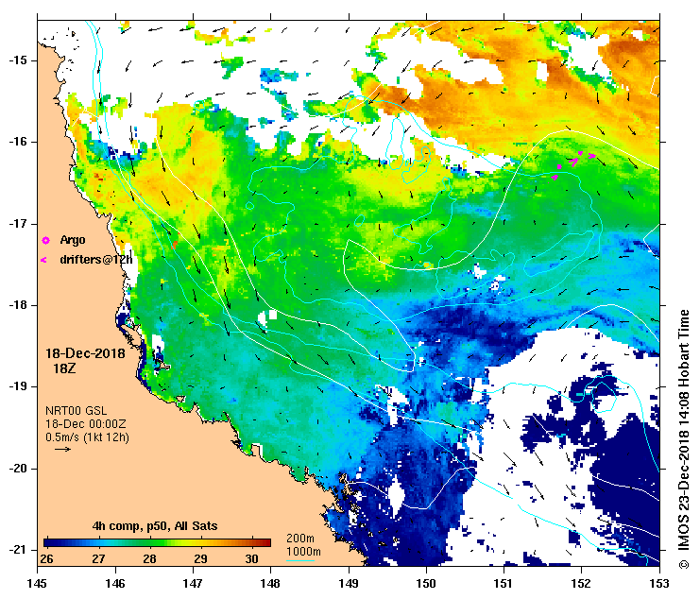The height and width of the screenshot is (599, 700).
Task: Click the '1000m' depth contour label
Action: (303, 552)
